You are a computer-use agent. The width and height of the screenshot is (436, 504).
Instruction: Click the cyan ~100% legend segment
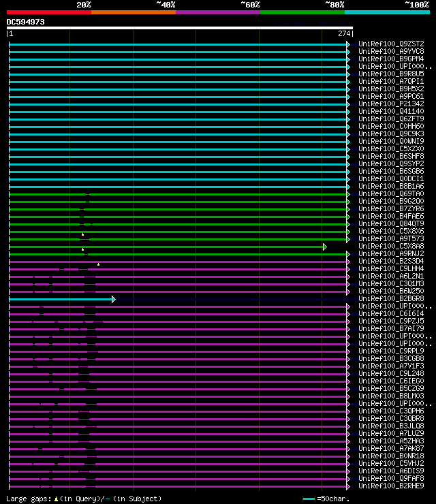coord(387,12)
